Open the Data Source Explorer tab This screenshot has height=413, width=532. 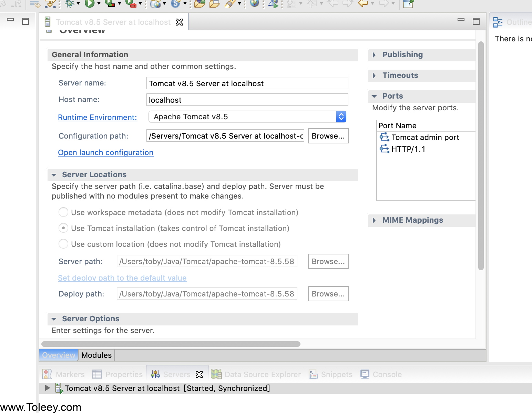pyautogui.click(x=256, y=374)
